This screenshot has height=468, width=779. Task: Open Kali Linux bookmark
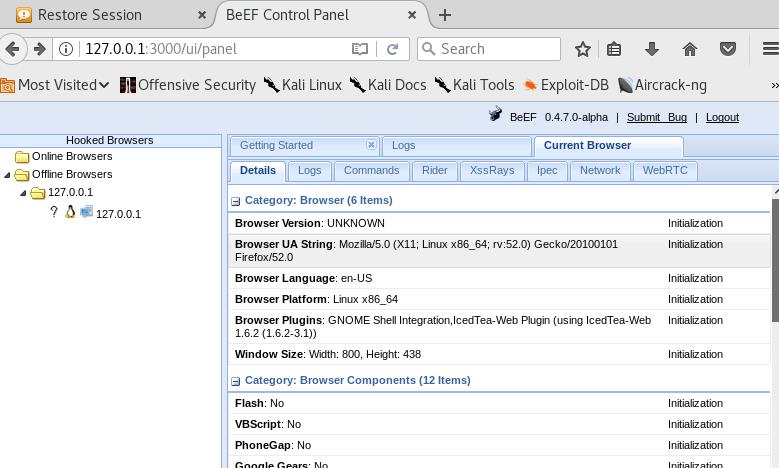point(303,85)
